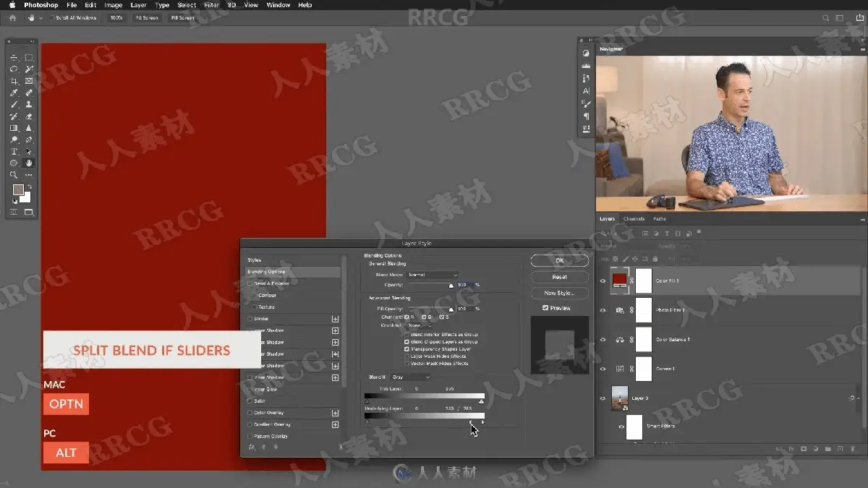Choose the Gradient tool
868x488 pixels.
tap(14, 128)
